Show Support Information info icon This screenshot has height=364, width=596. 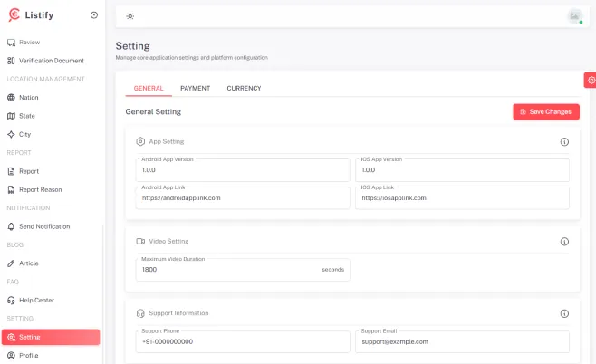564,313
